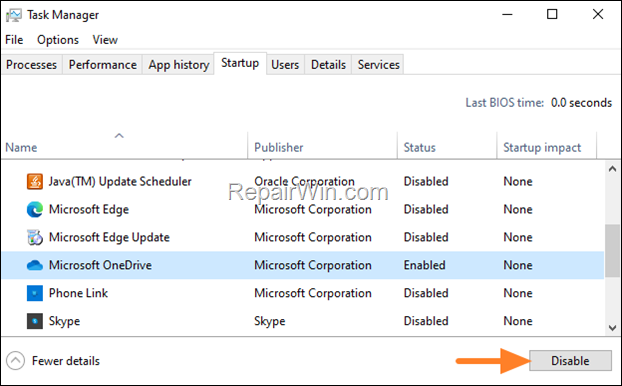The height and width of the screenshot is (386, 622).
Task: Switch to the Services tab
Action: [378, 64]
